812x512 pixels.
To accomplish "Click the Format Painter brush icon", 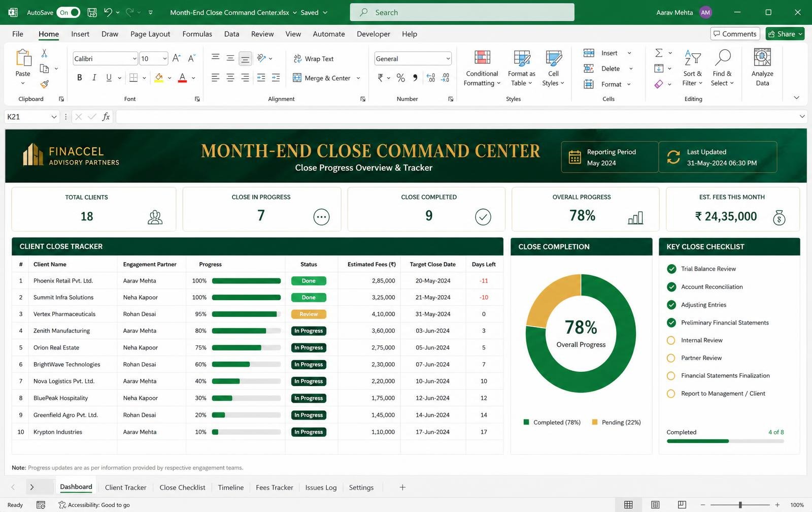I will pos(44,84).
